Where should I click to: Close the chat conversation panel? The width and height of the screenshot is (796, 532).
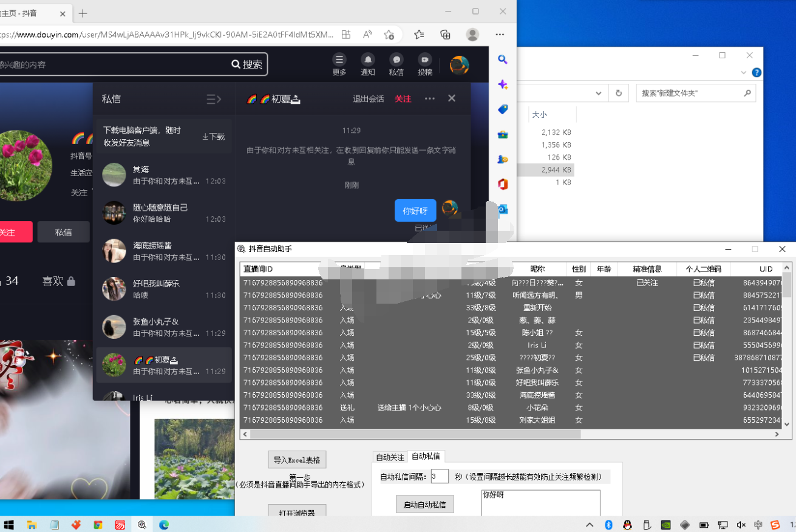tap(452, 98)
